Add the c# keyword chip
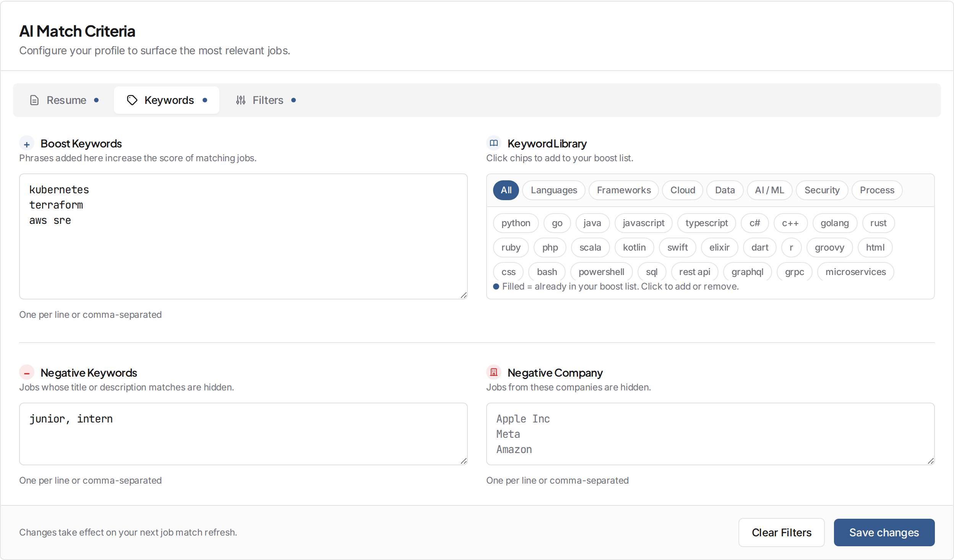The height and width of the screenshot is (560, 954). (755, 223)
